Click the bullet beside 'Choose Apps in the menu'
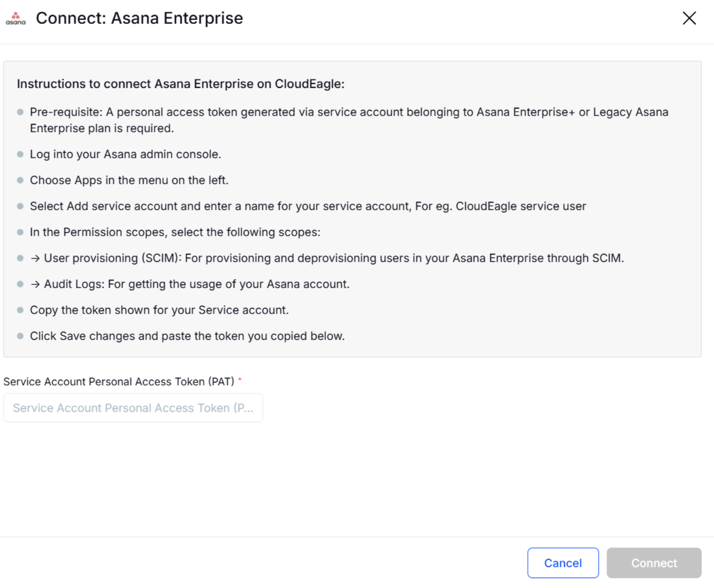Viewport: 714px width, 588px height. [x=19, y=180]
